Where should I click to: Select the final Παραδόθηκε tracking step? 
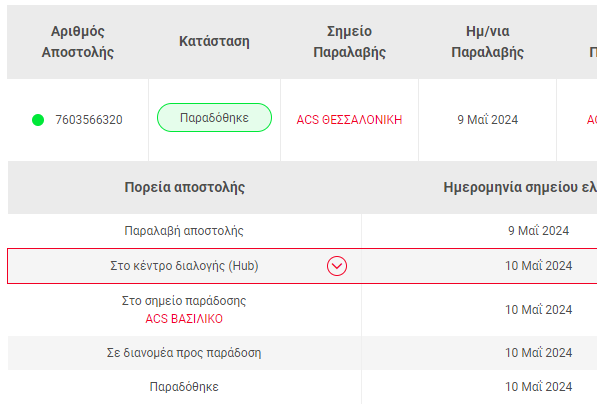[x=184, y=387]
